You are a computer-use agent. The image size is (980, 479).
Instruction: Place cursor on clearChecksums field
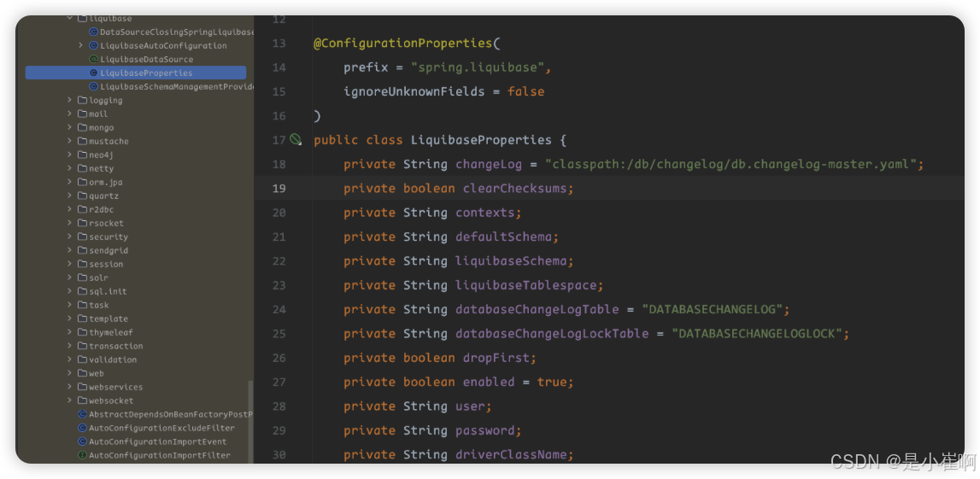[x=515, y=189]
